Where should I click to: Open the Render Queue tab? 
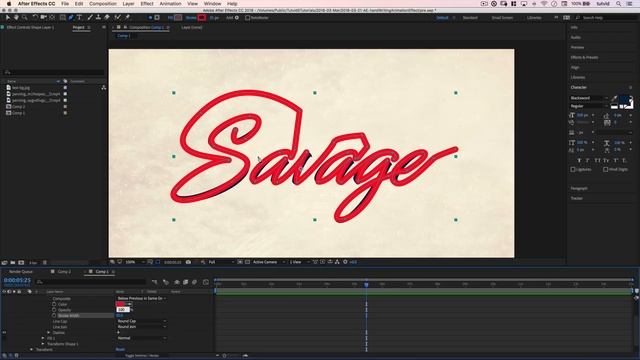pyautogui.click(x=21, y=271)
